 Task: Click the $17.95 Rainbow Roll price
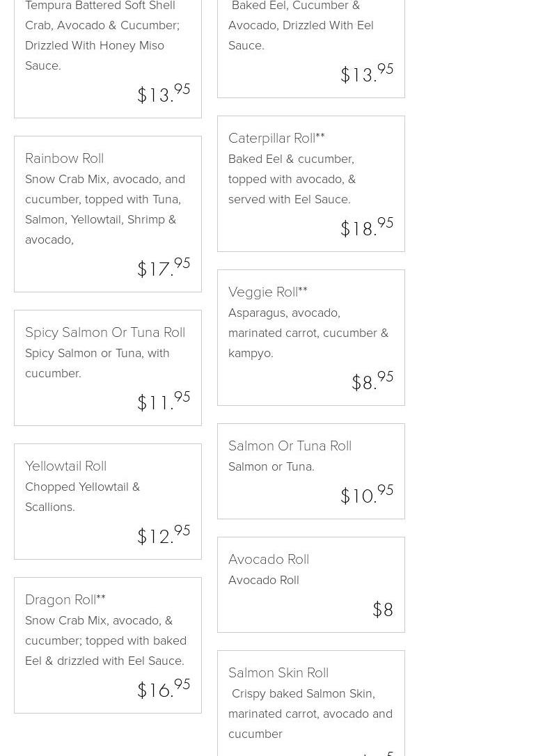click(164, 268)
